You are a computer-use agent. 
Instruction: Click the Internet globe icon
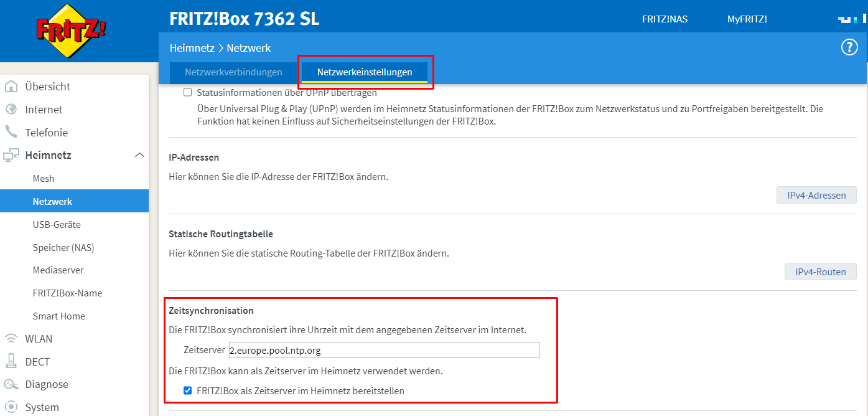point(11,110)
